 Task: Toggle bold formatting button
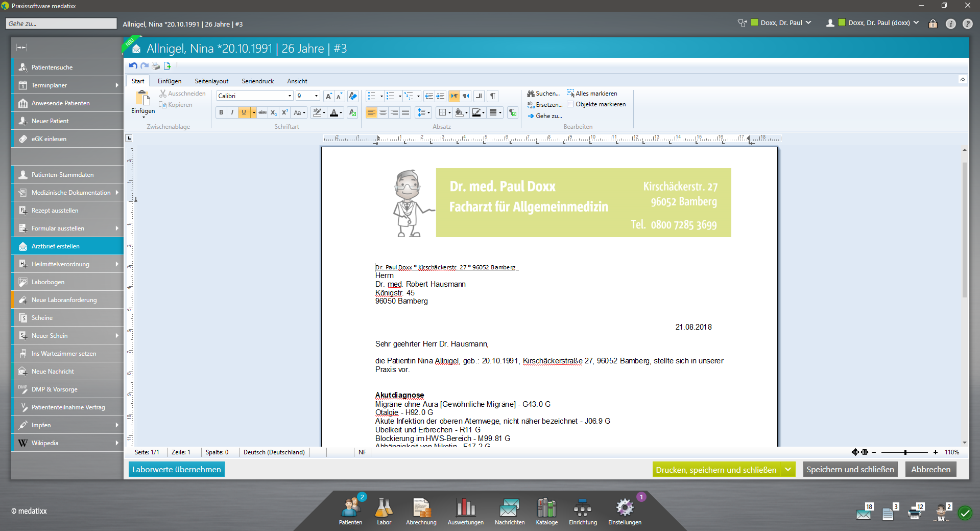pos(221,112)
